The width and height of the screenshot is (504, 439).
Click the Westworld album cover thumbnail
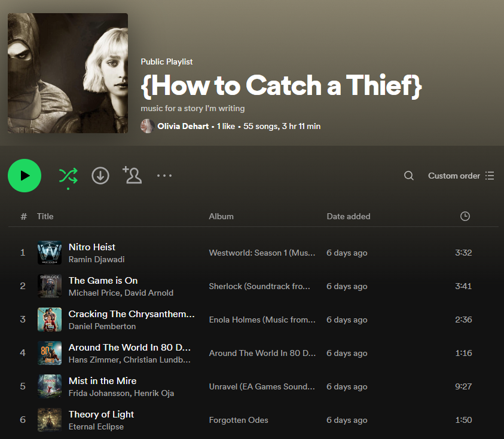coord(50,253)
